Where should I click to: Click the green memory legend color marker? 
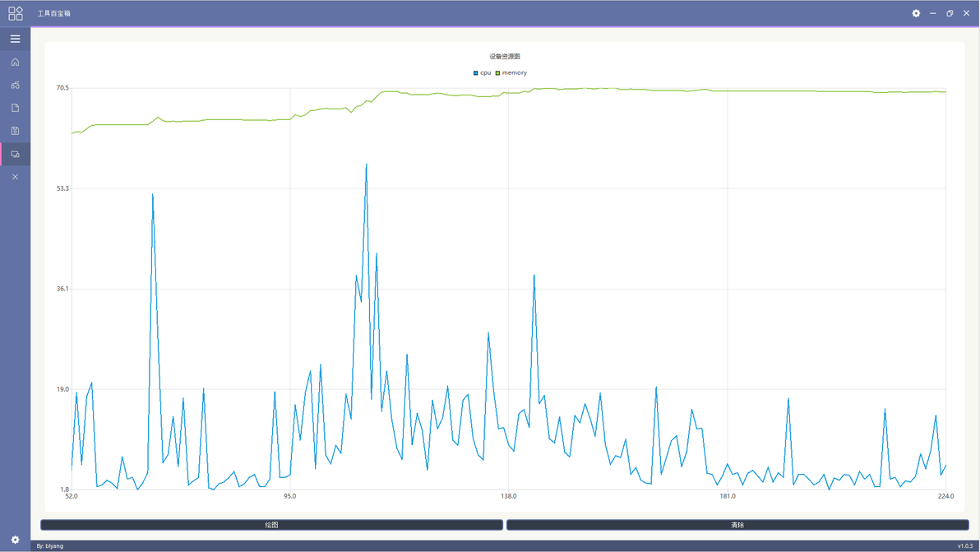(497, 73)
